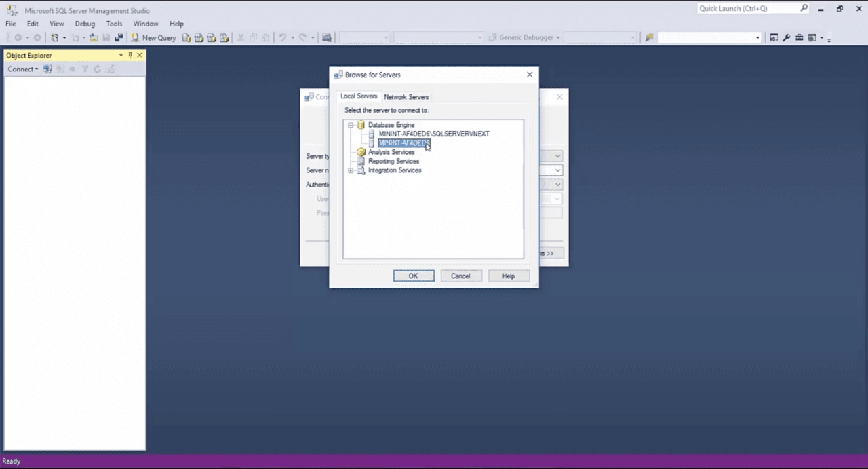
Task: Open the Server type dropdown in Connect window
Action: click(557, 156)
